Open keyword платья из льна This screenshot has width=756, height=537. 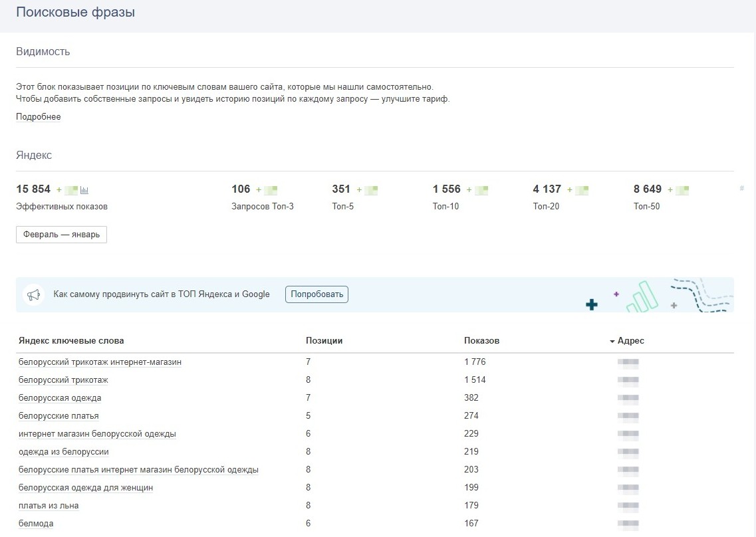(x=49, y=506)
